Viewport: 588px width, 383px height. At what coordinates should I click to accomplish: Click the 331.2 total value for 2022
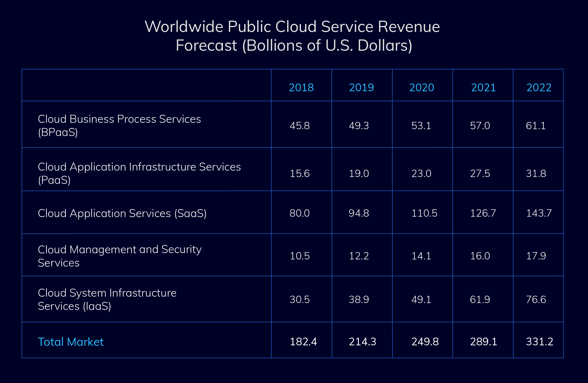[539, 342]
